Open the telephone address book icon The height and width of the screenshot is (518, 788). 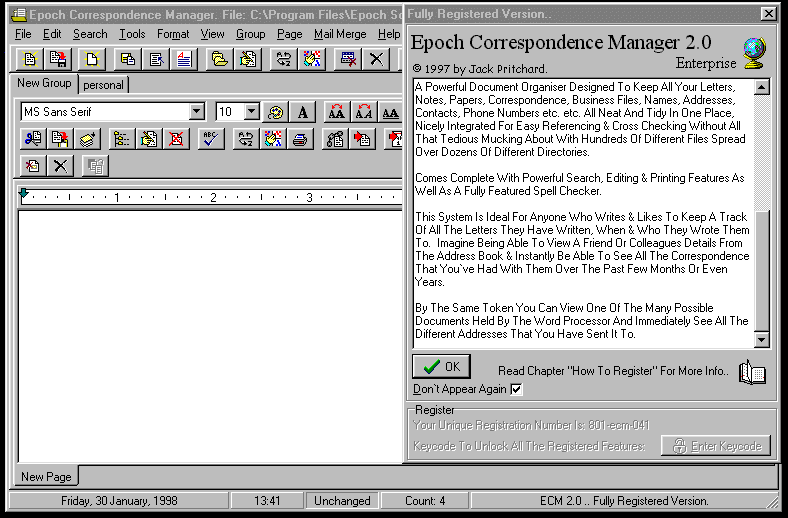(x=335, y=139)
